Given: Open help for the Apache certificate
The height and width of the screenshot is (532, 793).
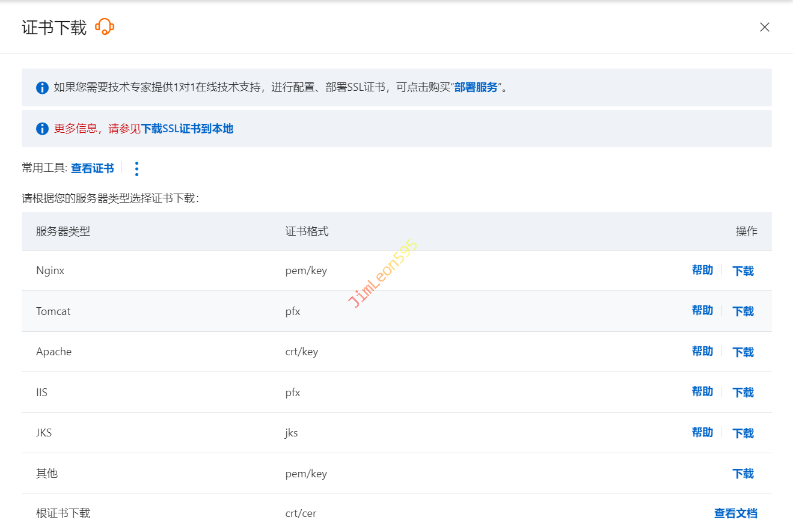Looking at the screenshot, I should (702, 352).
